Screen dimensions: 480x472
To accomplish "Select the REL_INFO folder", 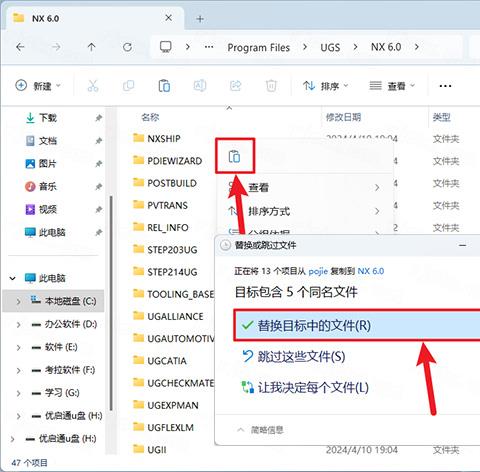I will 161,227.
